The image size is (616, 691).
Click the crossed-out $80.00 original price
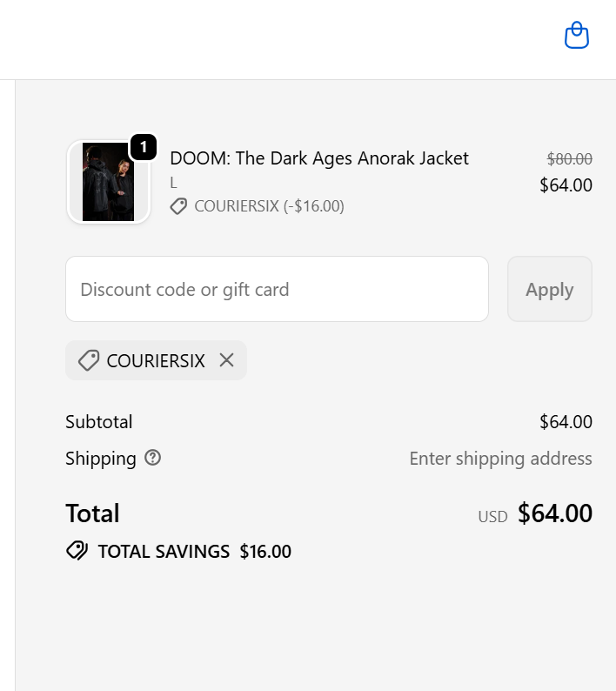569,159
